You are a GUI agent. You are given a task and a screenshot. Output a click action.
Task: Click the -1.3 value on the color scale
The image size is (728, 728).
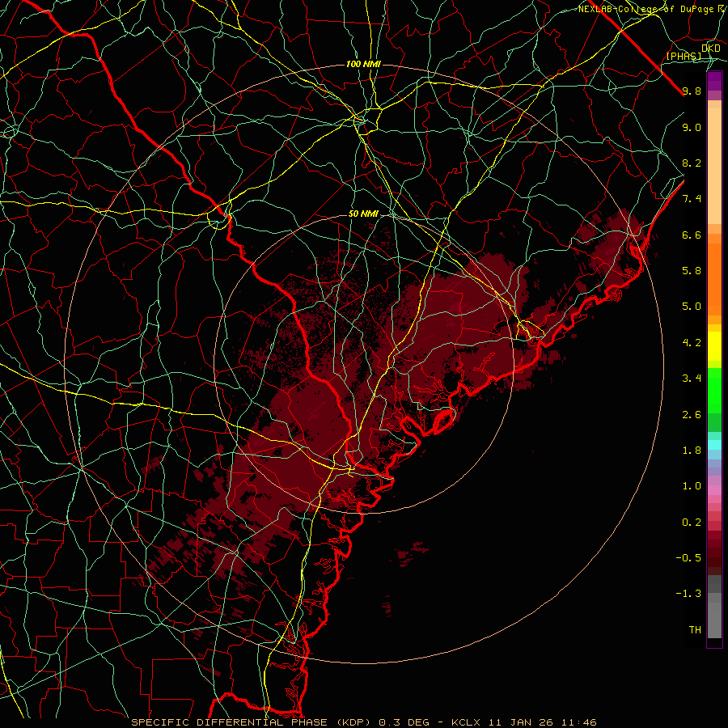click(x=688, y=594)
